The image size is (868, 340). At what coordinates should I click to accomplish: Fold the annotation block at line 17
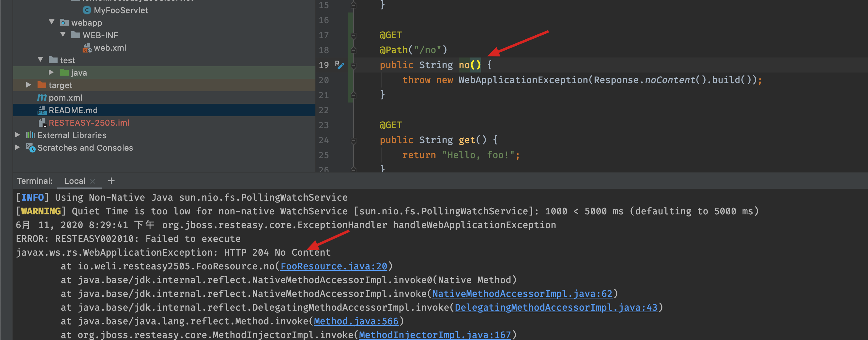[354, 35]
